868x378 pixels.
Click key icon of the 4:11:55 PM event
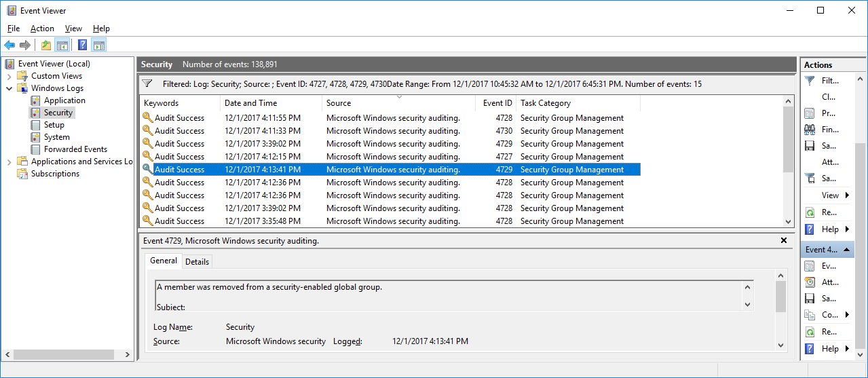click(x=147, y=118)
